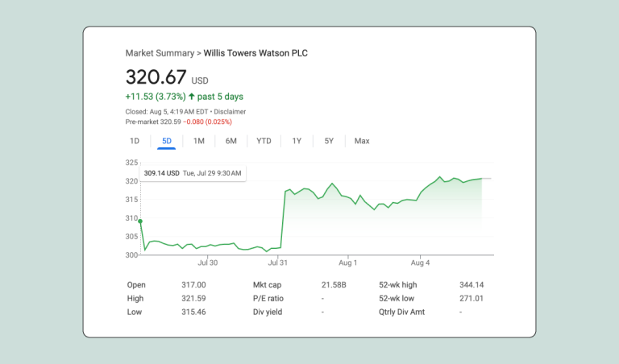Click the Jul 31 axis label

point(277,263)
